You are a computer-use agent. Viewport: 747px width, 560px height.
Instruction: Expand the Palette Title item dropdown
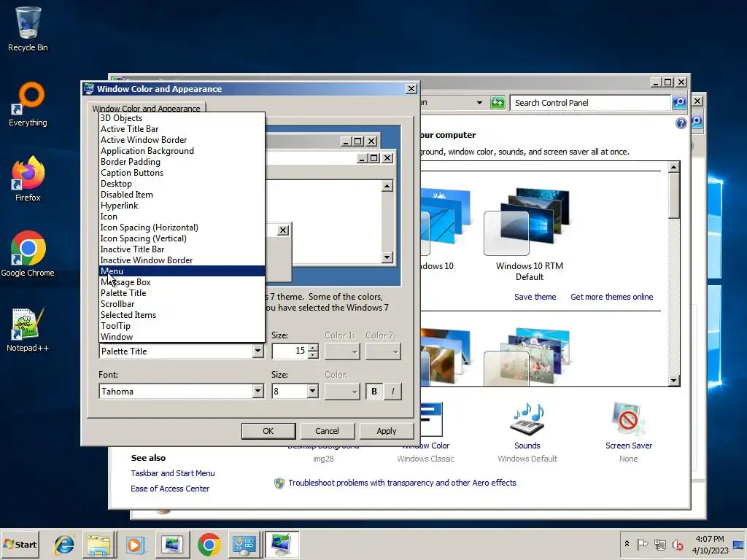[x=258, y=351]
